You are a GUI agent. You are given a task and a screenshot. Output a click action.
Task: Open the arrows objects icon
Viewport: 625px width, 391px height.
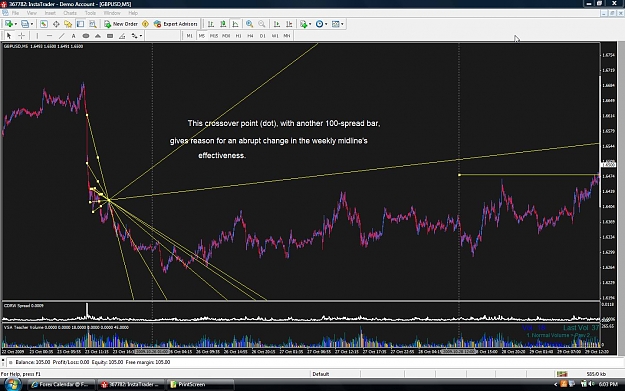point(134,36)
